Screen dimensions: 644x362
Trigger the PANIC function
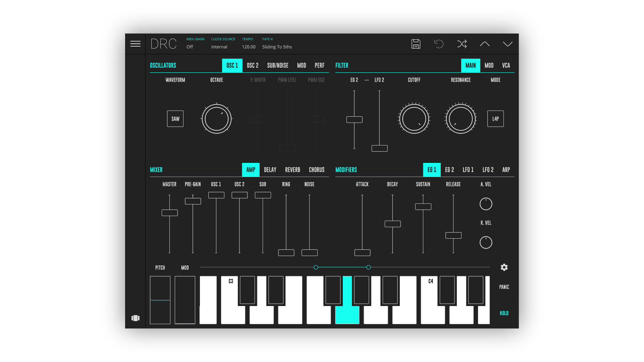pos(504,287)
